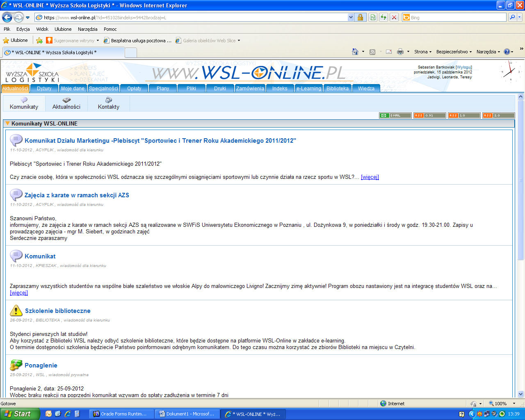525x420 pixels.
Task: Click the address bar URL field
Action: click(x=191, y=18)
